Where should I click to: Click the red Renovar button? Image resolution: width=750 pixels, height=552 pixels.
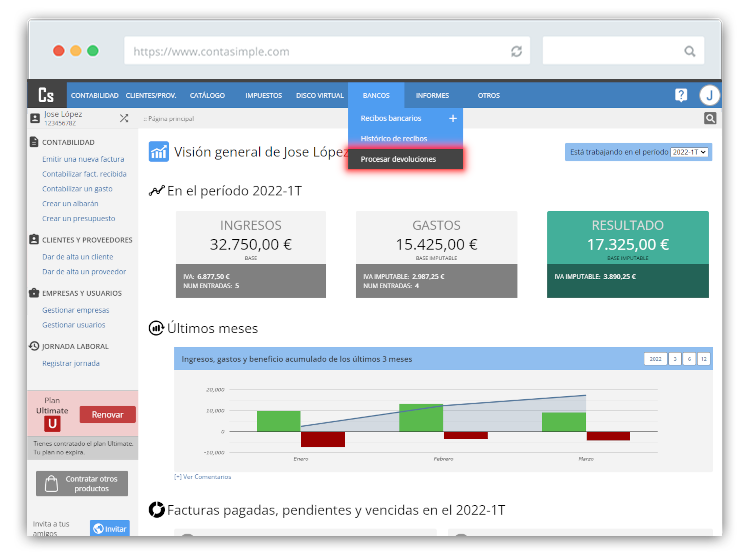click(108, 415)
